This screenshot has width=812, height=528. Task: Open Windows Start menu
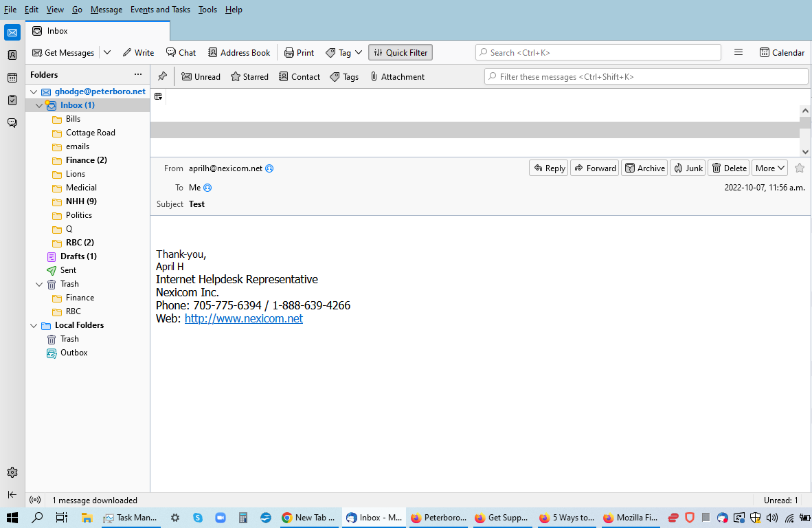click(x=12, y=518)
